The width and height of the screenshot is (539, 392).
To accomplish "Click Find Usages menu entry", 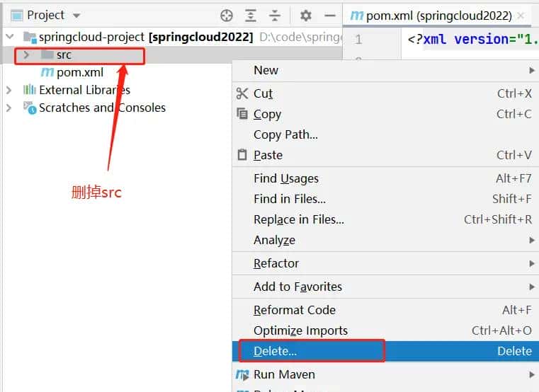I will [286, 178].
